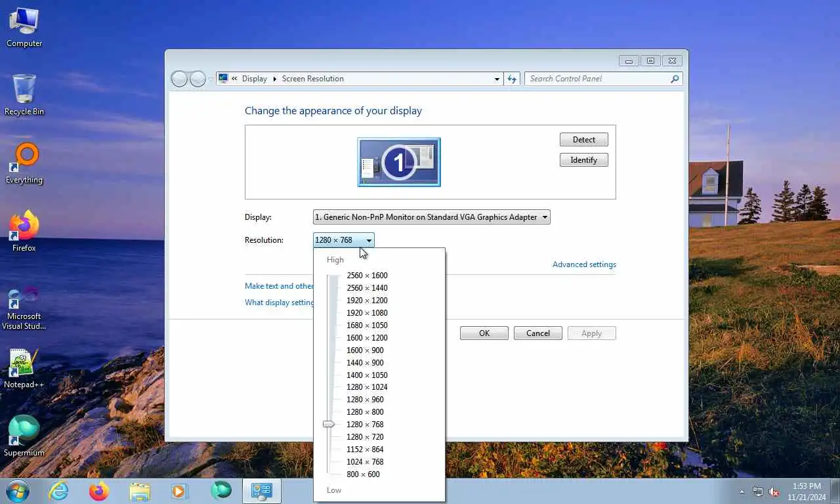
Task: Choose 1600 × 900 resolution
Action: (x=365, y=350)
